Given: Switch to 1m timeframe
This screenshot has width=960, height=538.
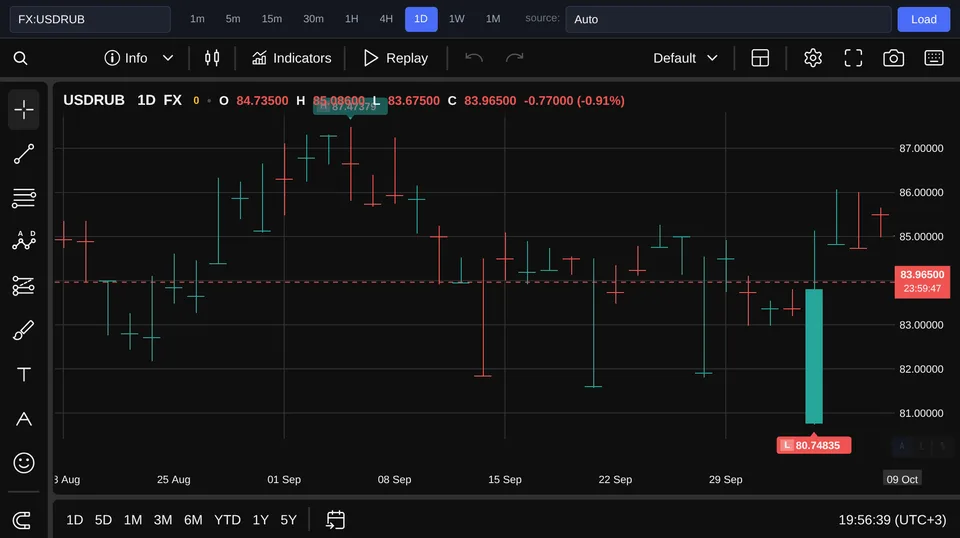Looking at the screenshot, I should tap(197, 19).
